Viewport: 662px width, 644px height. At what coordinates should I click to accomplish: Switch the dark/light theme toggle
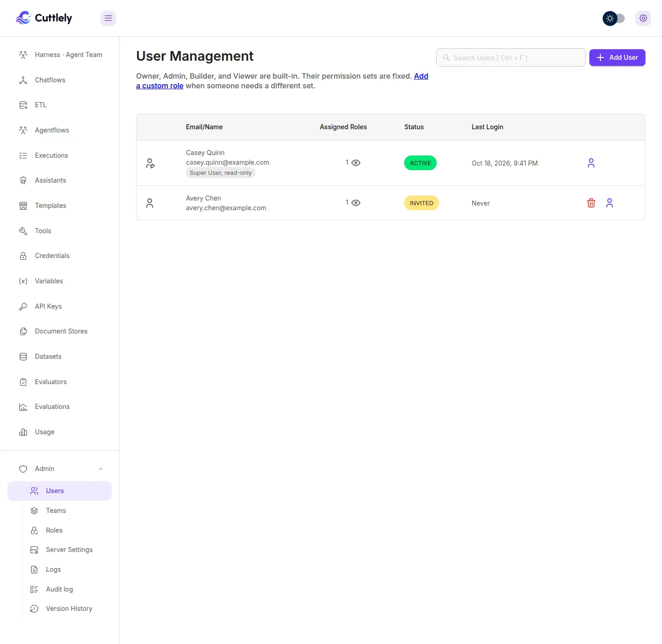click(614, 18)
